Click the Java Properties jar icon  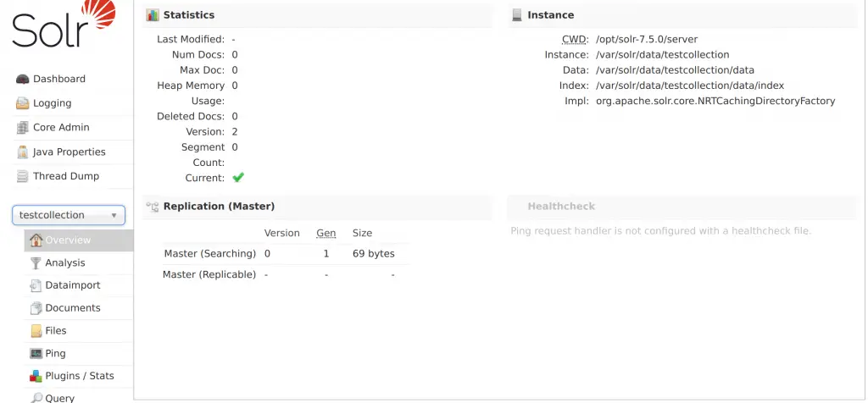click(22, 152)
